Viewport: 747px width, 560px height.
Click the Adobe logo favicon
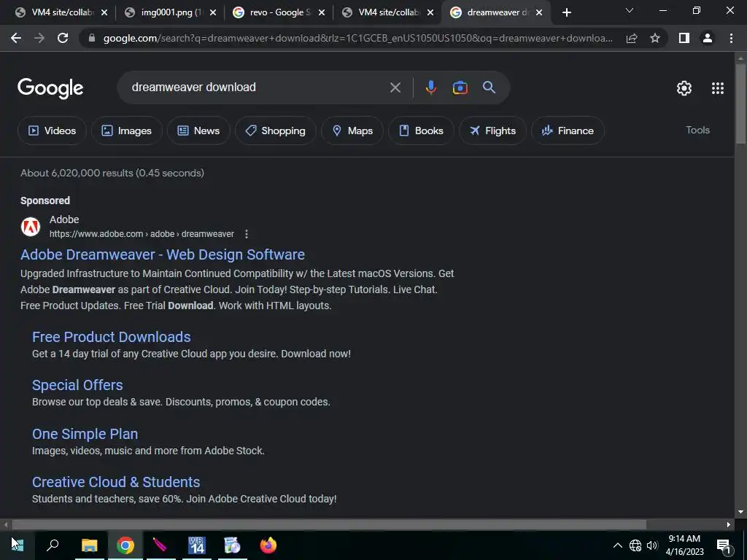(31, 227)
